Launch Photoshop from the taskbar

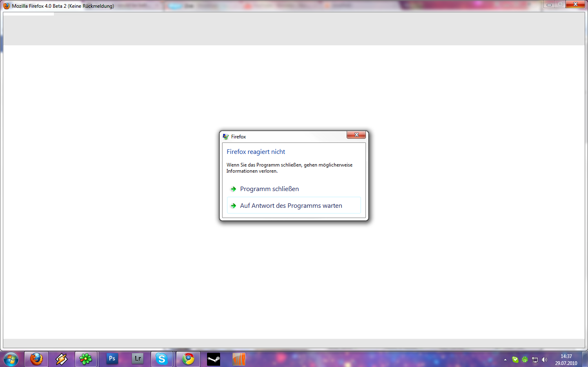tap(112, 359)
